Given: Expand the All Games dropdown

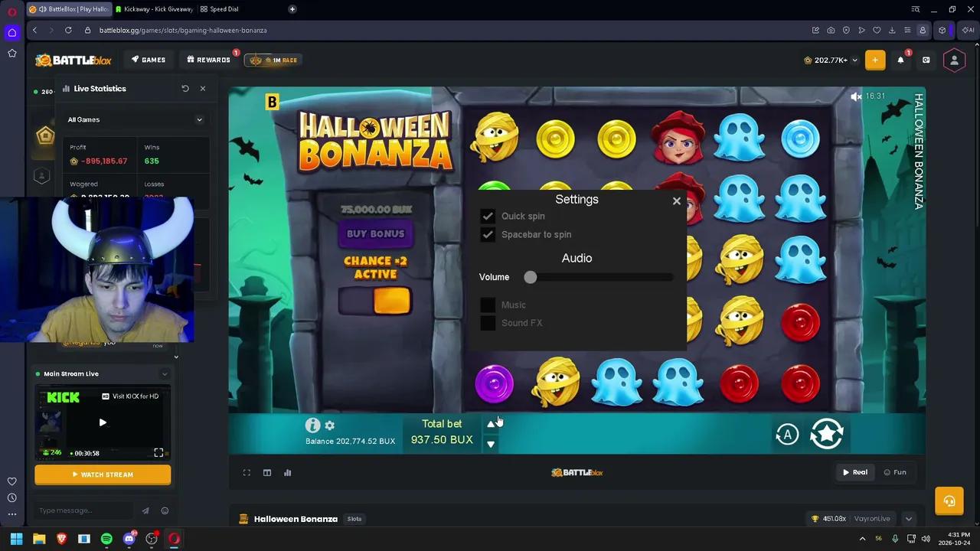Looking at the screenshot, I should [136, 119].
